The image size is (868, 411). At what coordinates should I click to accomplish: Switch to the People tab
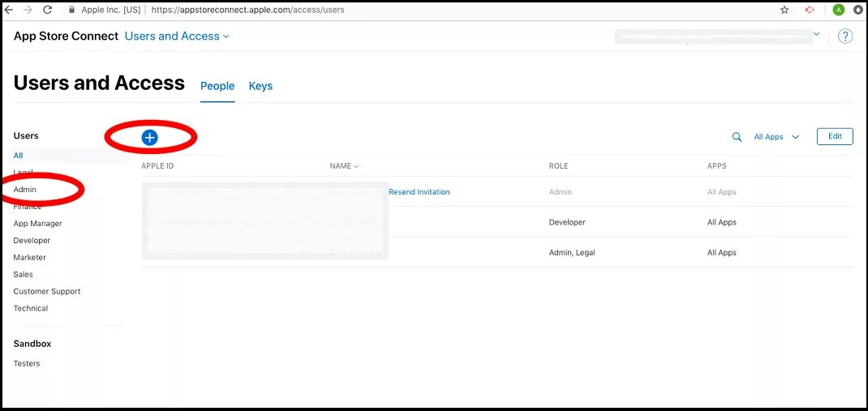click(x=217, y=86)
